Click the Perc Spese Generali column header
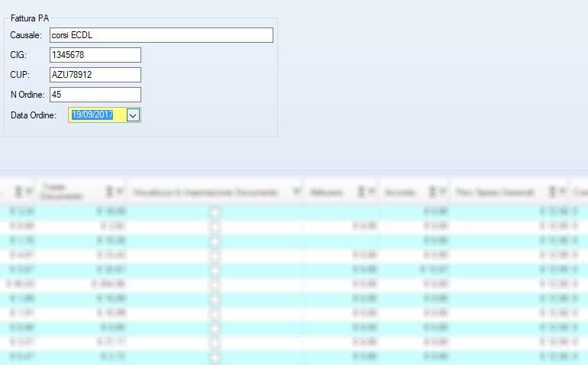This screenshot has width=588, height=365. tap(495, 192)
